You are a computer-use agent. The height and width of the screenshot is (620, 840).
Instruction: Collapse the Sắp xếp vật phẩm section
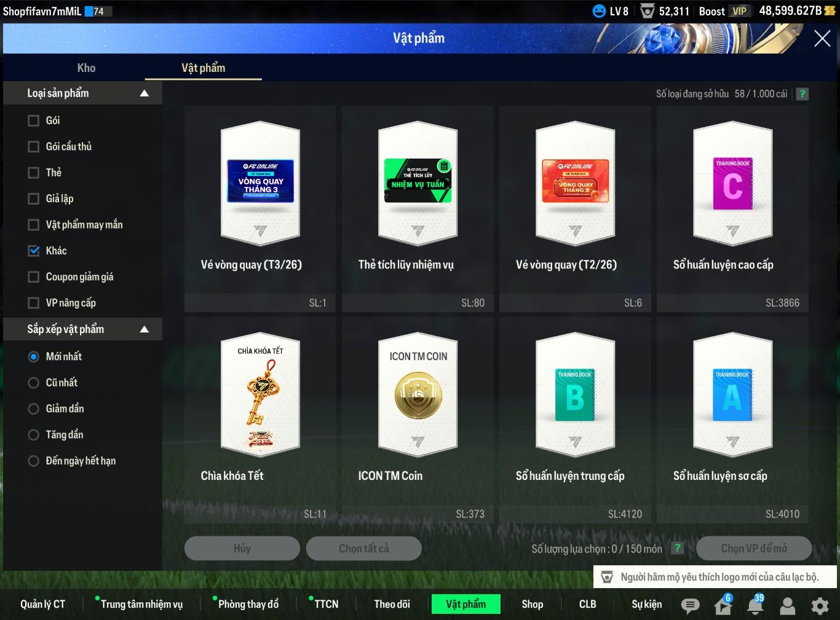pos(145,329)
